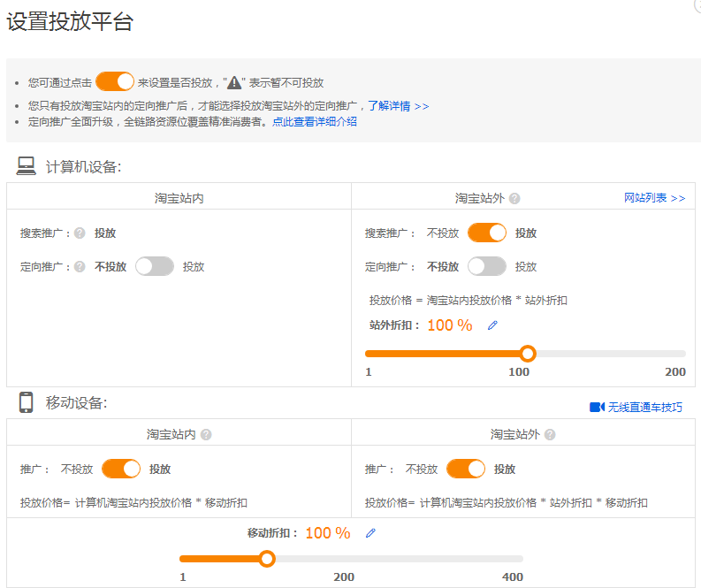
Task: Click help icon beside computer 定向推广 in 淘宝站内
Action: coord(80,266)
